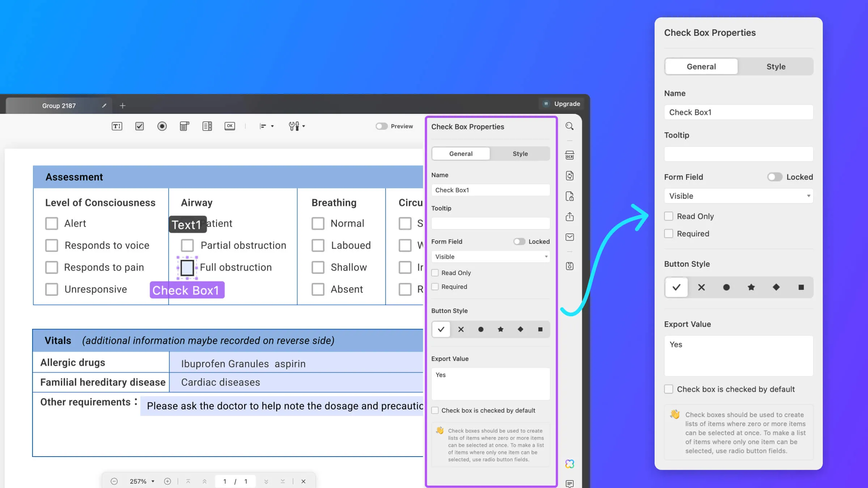This screenshot has height=488, width=868.
Task: Select the List box tool in toolbar
Action: tap(207, 126)
